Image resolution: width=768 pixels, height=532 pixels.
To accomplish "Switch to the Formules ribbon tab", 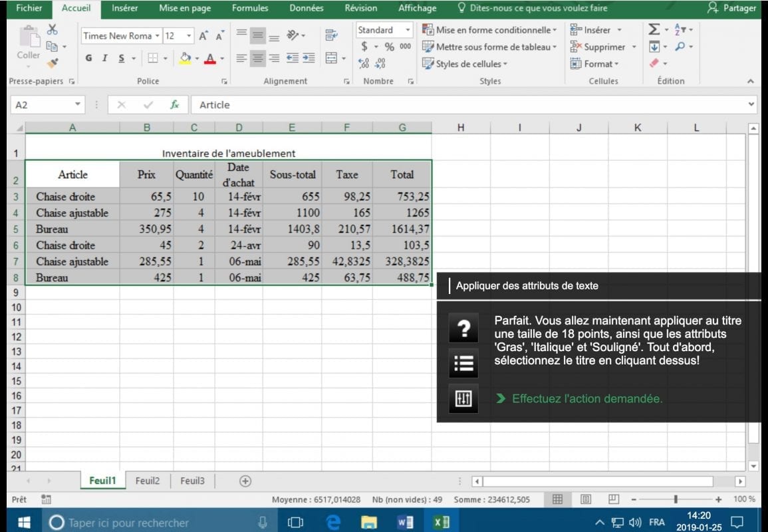I will tap(249, 8).
